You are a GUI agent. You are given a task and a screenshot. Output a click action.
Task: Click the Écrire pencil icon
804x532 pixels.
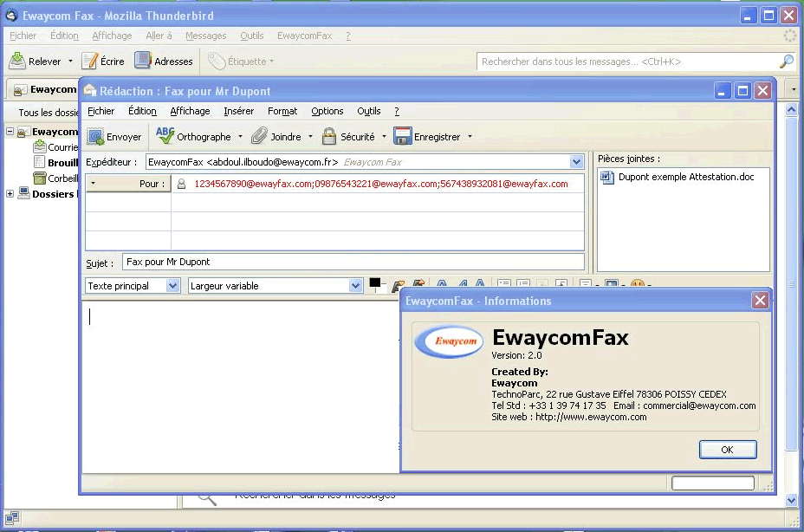[90, 61]
